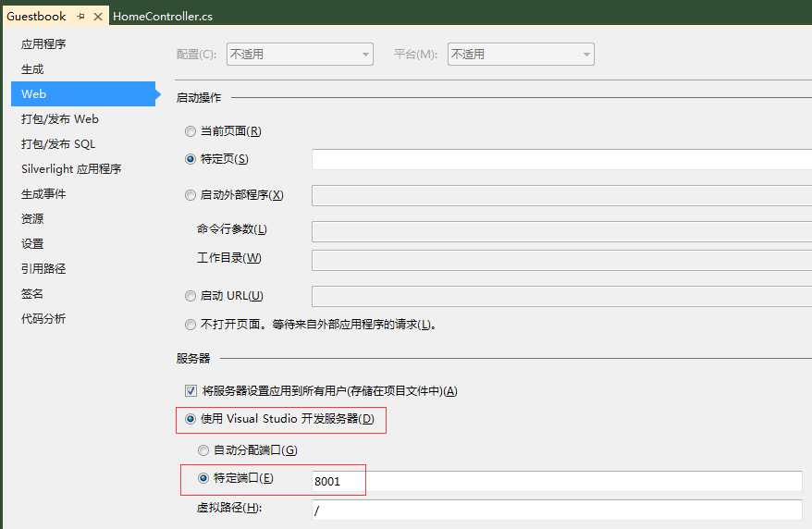Select the 启动外部程序(X) radio button
The width and height of the screenshot is (812, 529).
click(x=191, y=195)
